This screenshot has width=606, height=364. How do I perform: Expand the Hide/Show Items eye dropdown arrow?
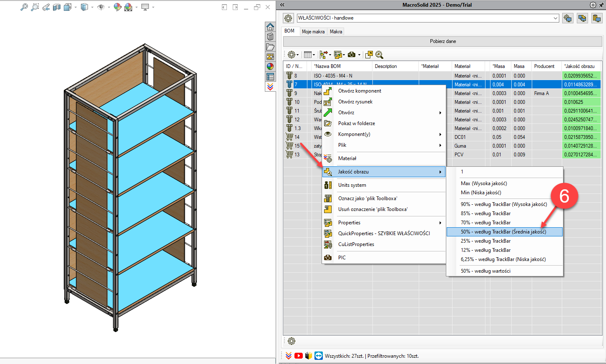pyautogui.click(x=109, y=7)
